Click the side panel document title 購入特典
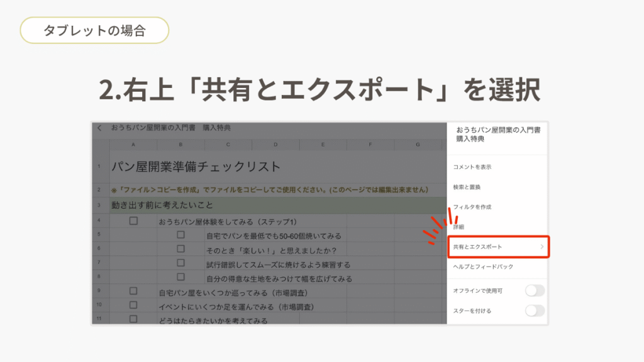The height and width of the screenshot is (362, 644). (470, 139)
